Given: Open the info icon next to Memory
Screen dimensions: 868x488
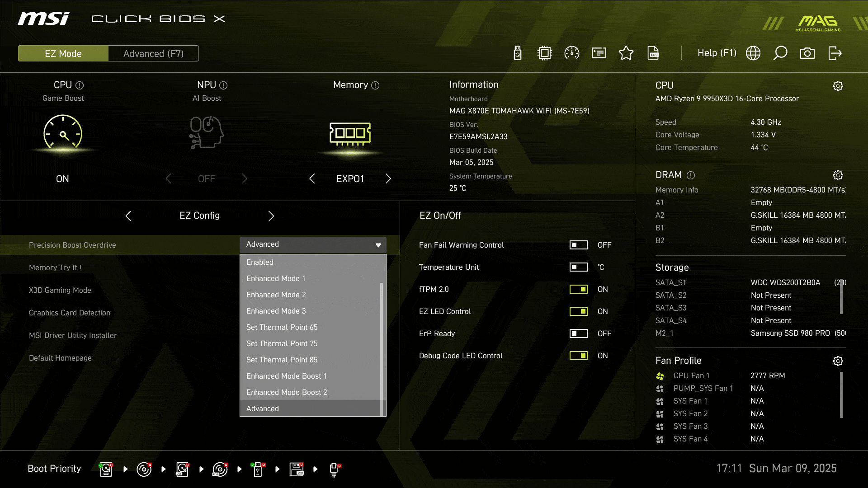Looking at the screenshot, I should [375, 85].
